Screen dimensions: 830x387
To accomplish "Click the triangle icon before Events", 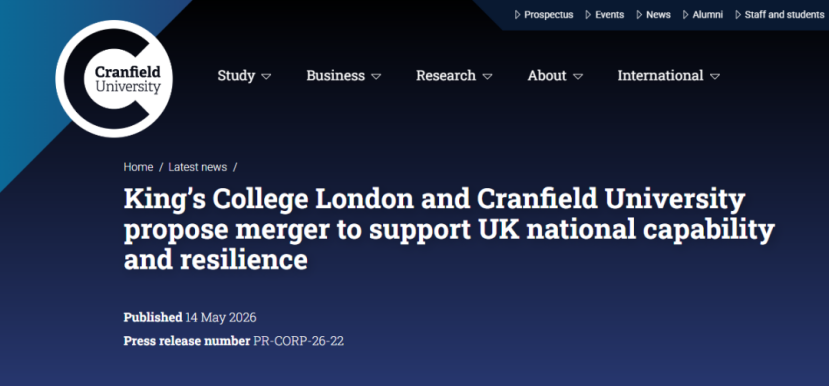I will tap(588, 15).
